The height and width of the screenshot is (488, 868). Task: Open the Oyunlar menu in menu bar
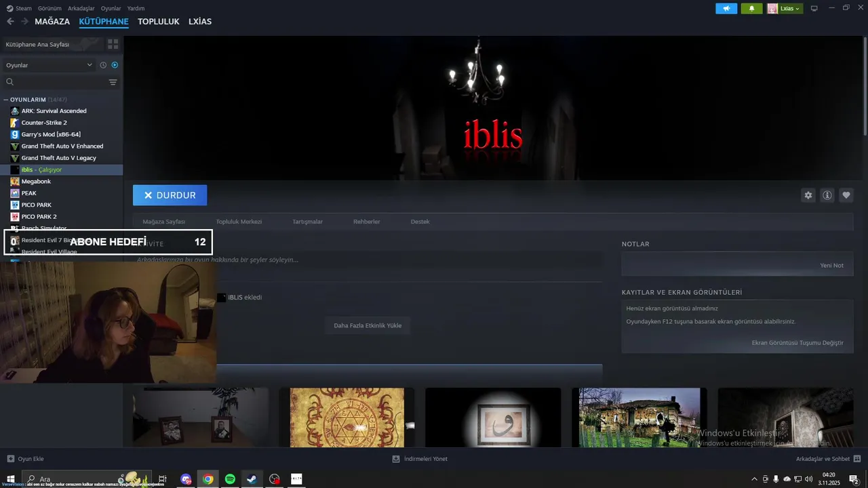coord(111,8)
